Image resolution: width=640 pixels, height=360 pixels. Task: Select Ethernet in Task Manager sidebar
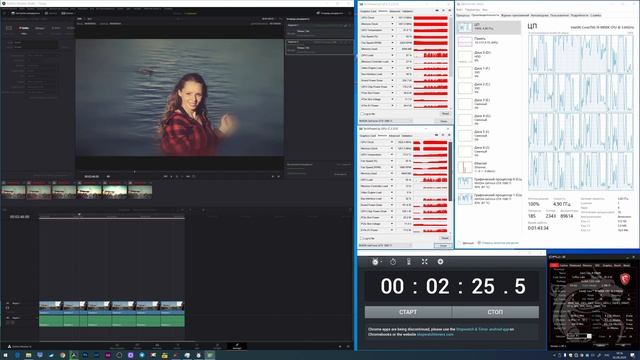[489, 167]
